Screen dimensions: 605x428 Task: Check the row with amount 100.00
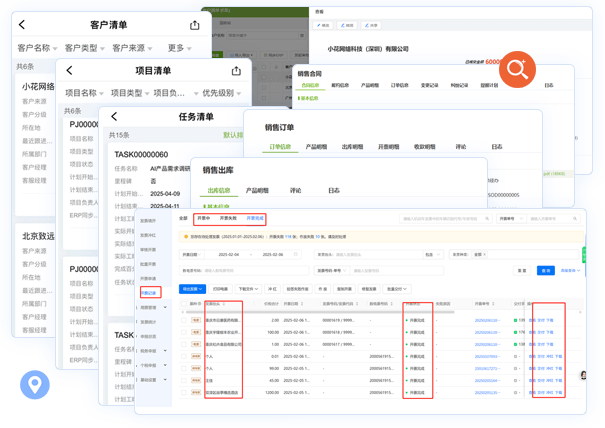[x=184, y=332]
